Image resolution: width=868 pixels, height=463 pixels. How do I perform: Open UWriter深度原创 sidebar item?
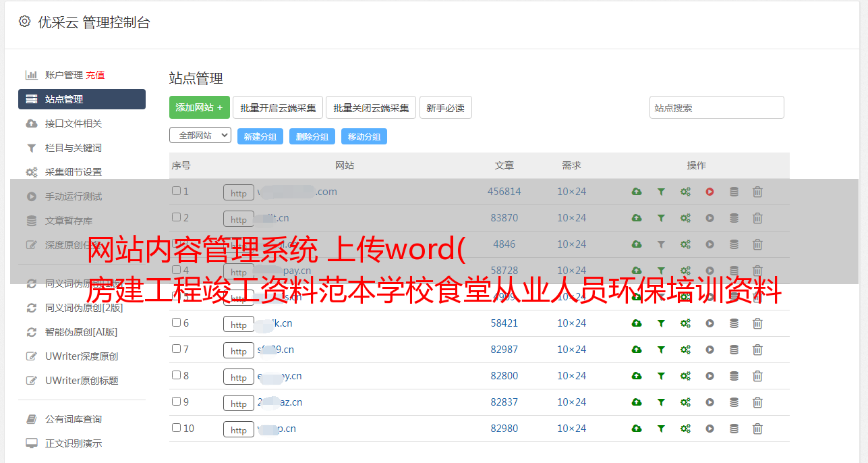click(82, 356)
